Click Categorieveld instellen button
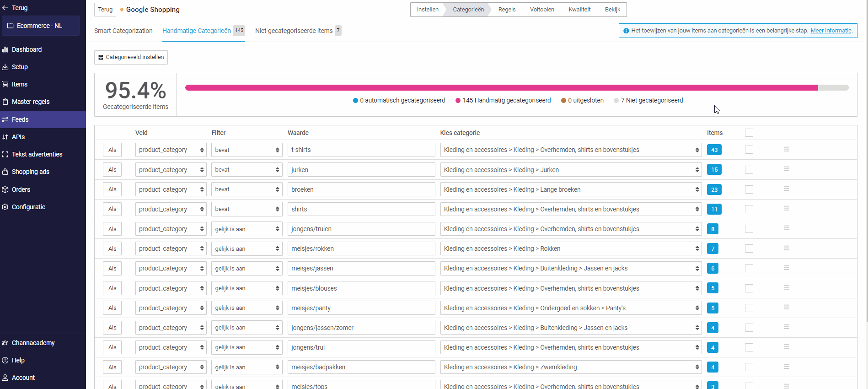The height and width of the screenshot is (389, 868). [131, 57]
